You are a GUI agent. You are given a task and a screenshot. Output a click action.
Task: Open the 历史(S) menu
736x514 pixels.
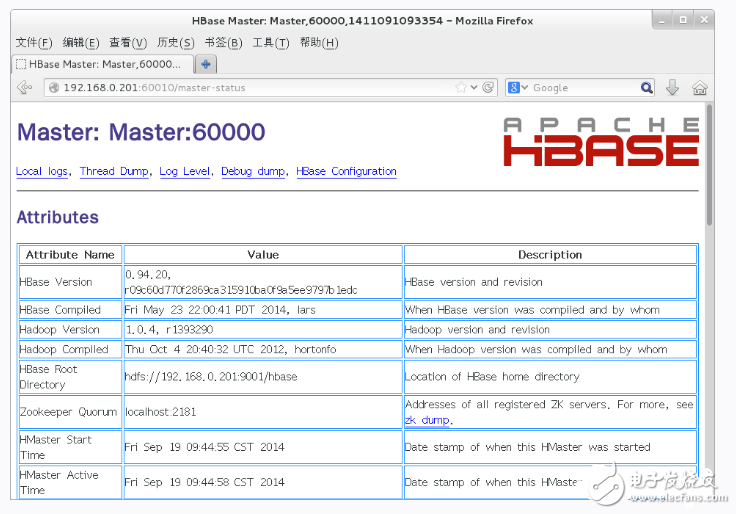tap(176, 43)
